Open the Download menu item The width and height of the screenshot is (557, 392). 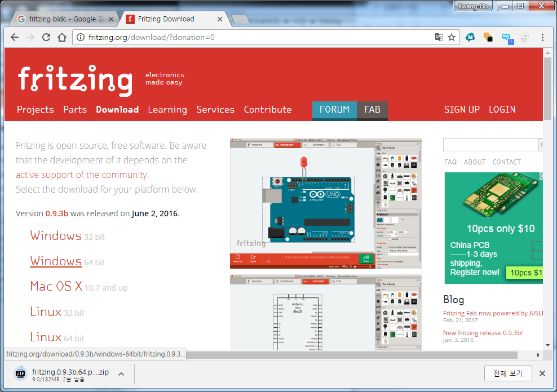click(x=117, y=110)
